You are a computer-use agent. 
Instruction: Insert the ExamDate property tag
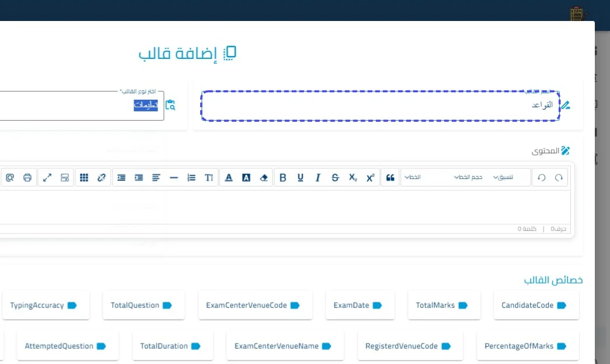[360, 305]
